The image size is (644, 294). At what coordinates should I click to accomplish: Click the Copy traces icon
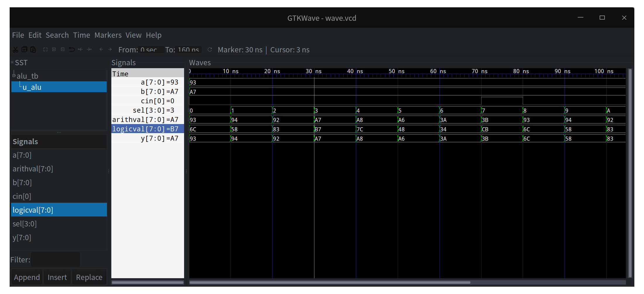(x=25, y=50)
